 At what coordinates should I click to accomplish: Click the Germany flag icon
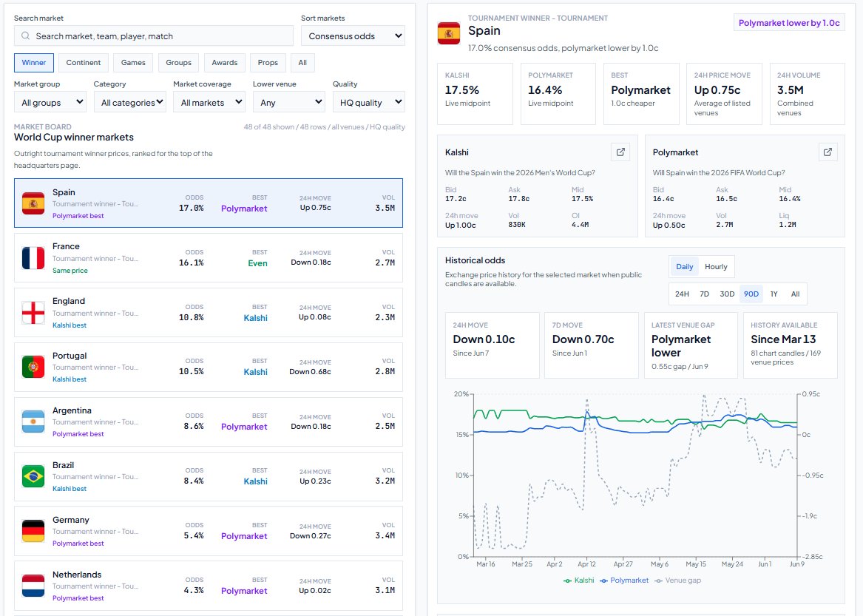(x=33, y=531)
